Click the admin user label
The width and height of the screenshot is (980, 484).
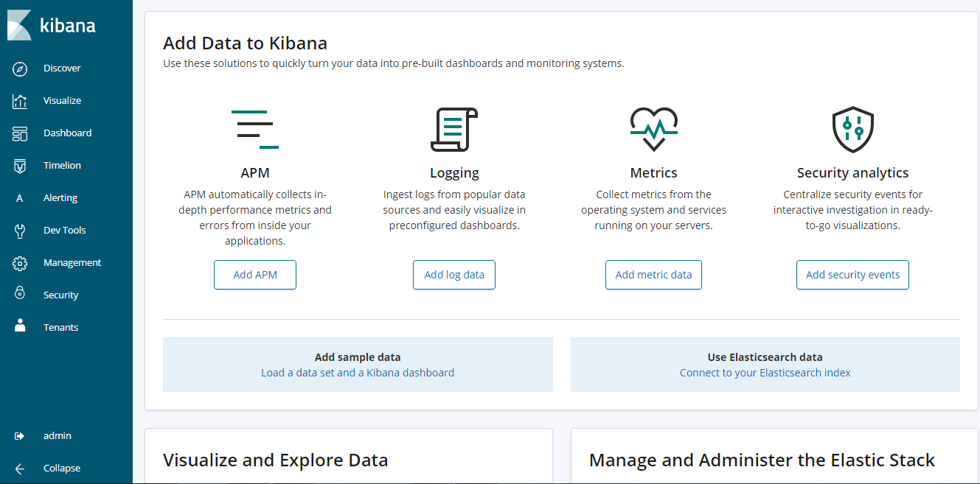58,436
